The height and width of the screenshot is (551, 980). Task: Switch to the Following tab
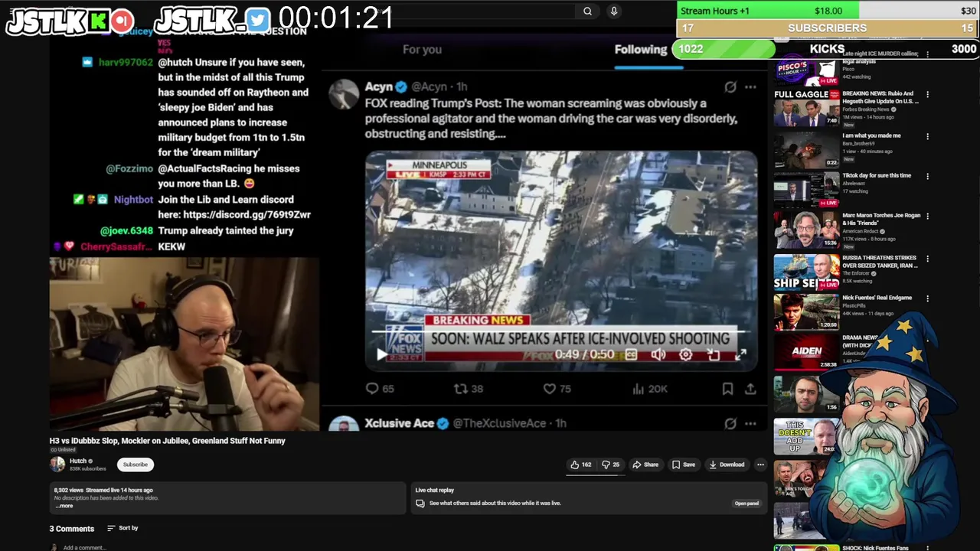point(641,50)
